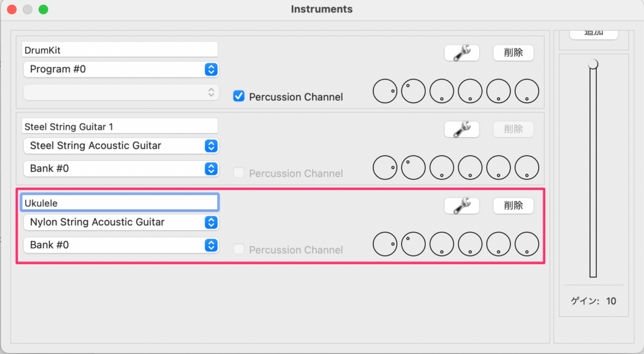Screen dimensions: 644x354
Task: Open the Program #0 dropdown for DrumKit
Action: point(121,69)
